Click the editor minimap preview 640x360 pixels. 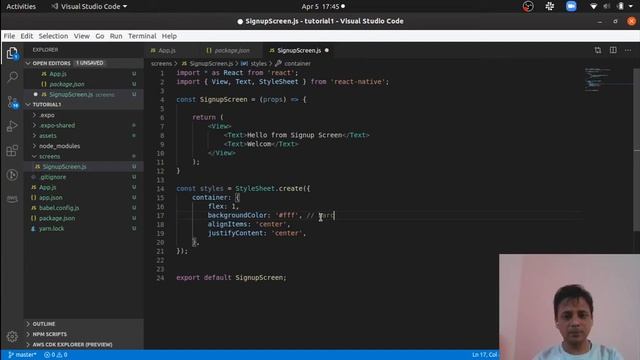coord(597,79)
